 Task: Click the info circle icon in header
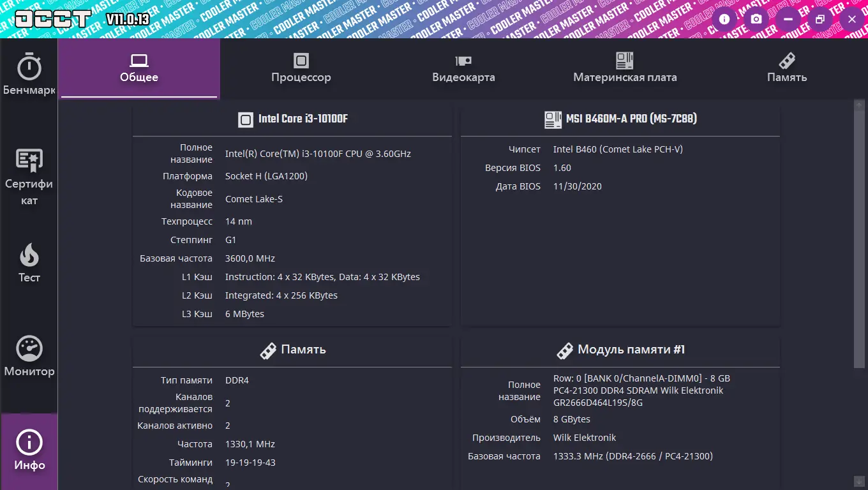(724, 19)
